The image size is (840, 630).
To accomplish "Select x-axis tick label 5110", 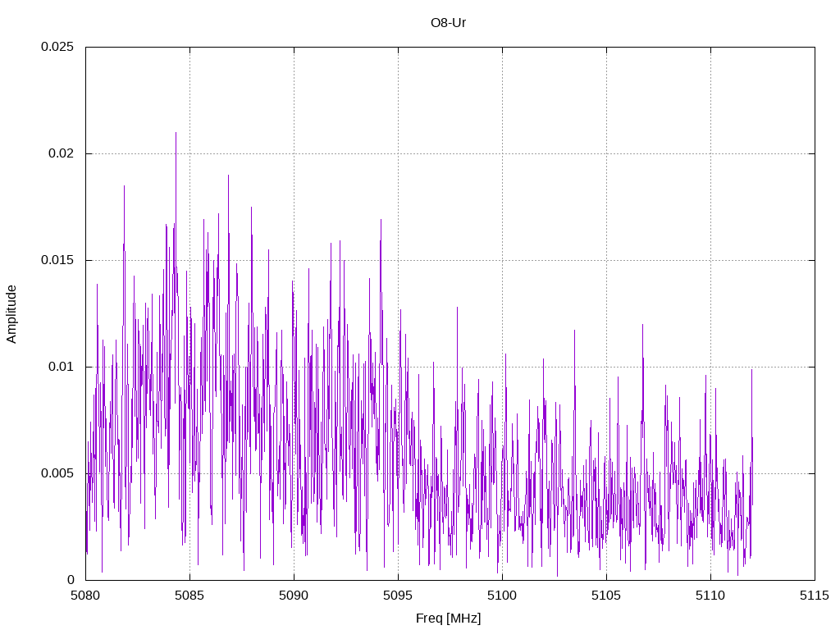I will [711, 596].
